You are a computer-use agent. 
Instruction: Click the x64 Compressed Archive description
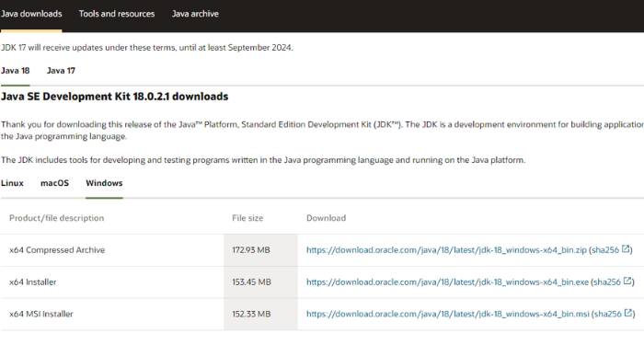click(x=57, y=250)
